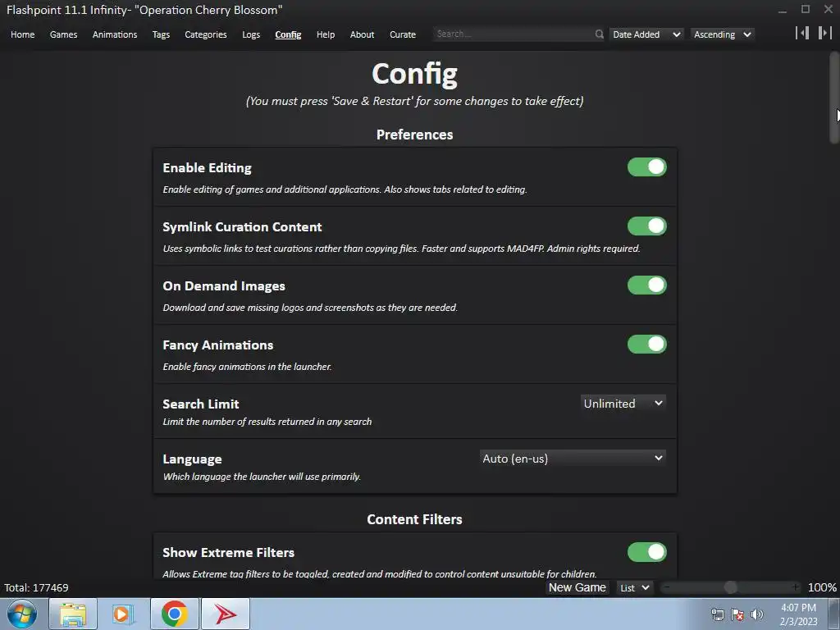
Task: Open the List layout dropdown
Action: point(635,587)
